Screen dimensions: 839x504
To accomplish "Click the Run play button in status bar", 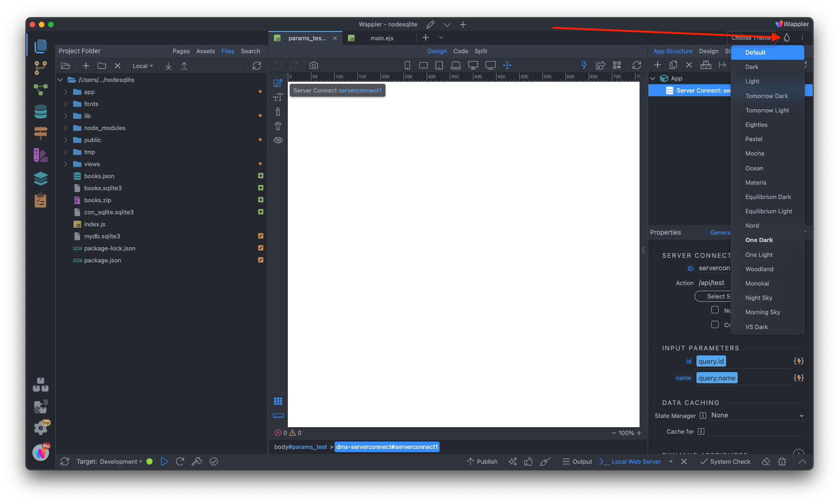I will tap(164, 461).
